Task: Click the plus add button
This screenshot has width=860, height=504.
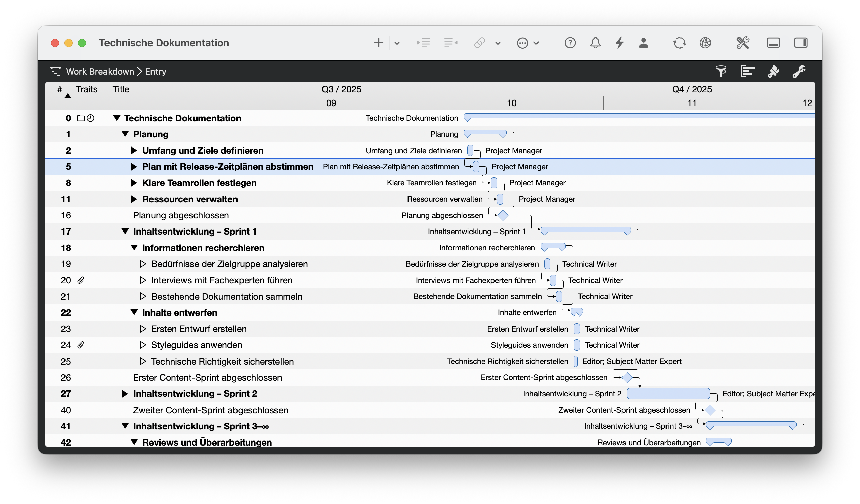Action: pos(379,43)
